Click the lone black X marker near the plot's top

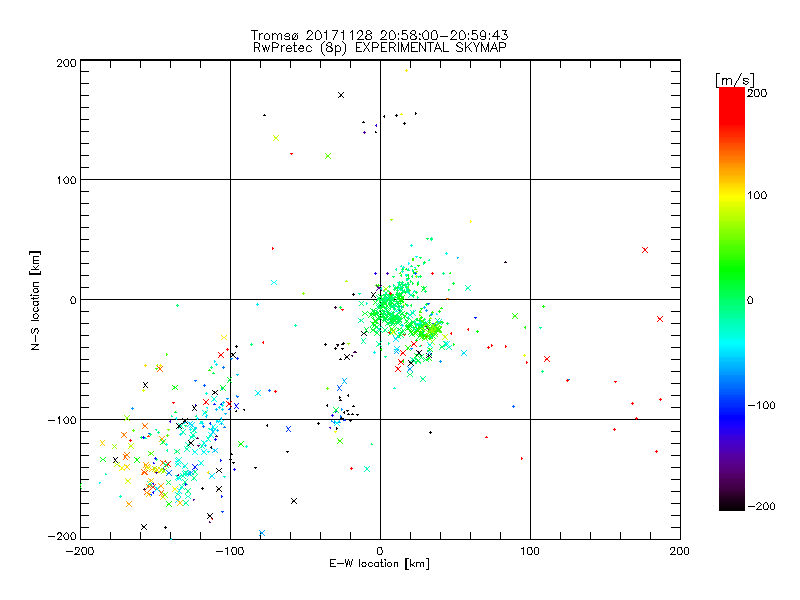(341, 95)
